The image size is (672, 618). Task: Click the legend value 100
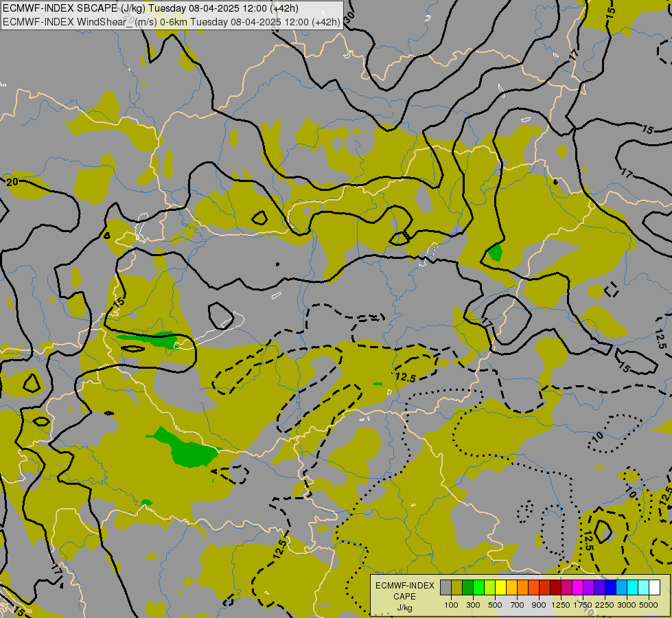click(451, 605)
